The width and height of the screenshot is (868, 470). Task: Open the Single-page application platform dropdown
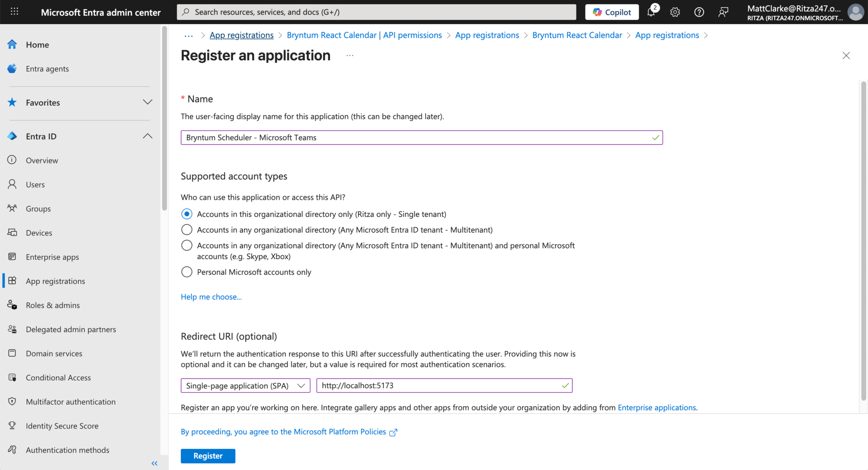(x=245, y=386)
